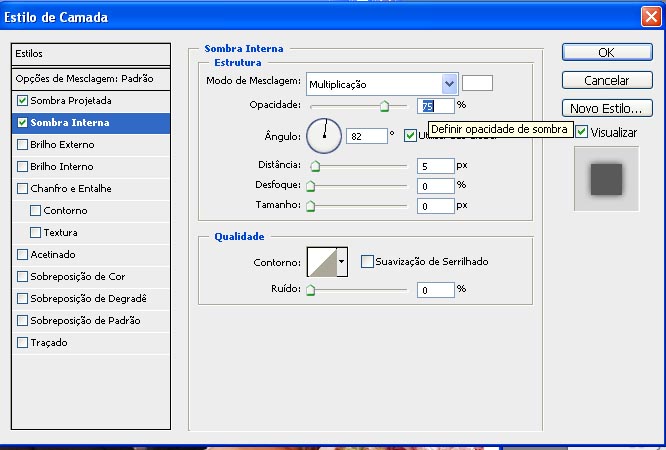The height and width of the screenshot is (450, 666).
Task: Click the Novo Estilo button
Action: (607, 108)
